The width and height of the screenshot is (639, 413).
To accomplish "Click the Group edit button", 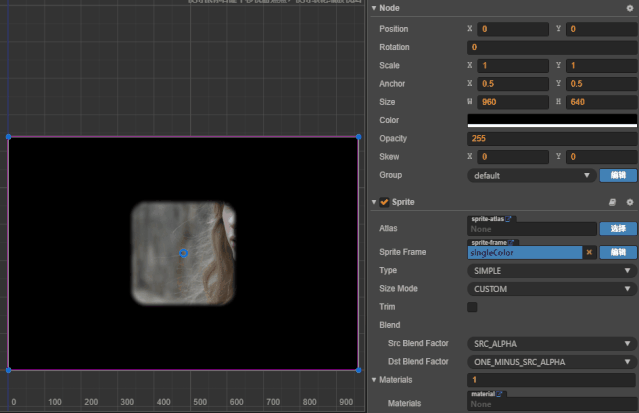I will pos(618,175).
